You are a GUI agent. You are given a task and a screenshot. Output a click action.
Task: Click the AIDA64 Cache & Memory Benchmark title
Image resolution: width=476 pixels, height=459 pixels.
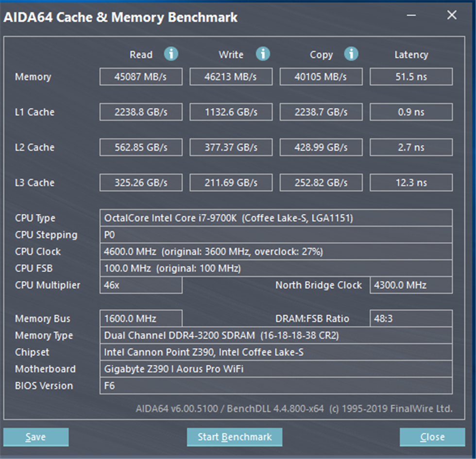(120, 17)
